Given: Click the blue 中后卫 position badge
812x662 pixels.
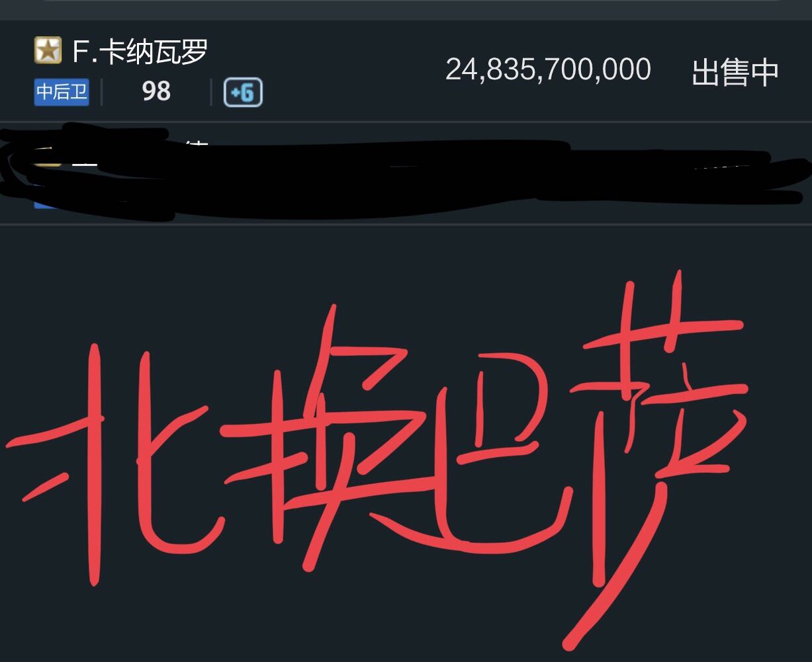Looking at the screenshot, I should 62,93.
